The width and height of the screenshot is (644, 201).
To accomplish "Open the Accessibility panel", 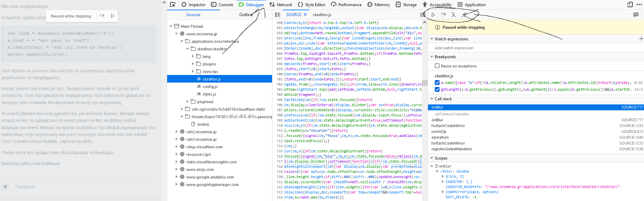I will tap(437, 5).
